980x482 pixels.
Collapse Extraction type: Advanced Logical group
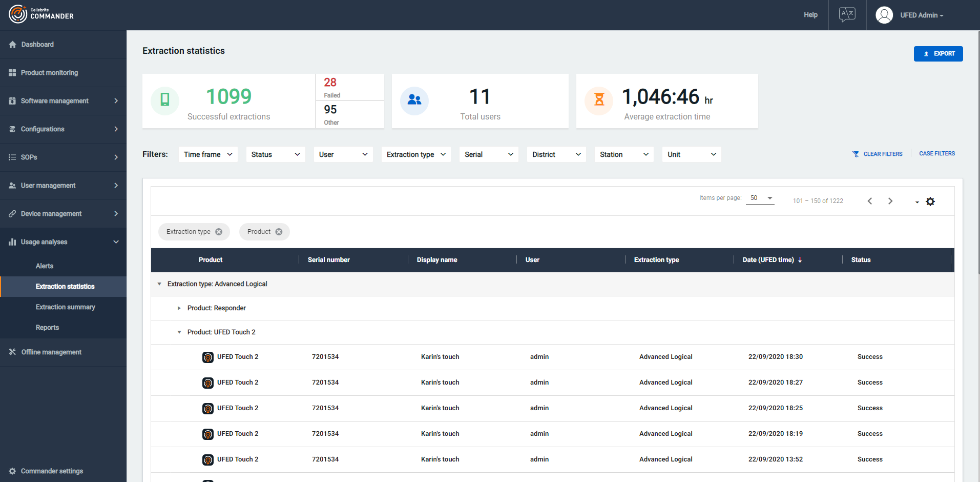point(159,284)
